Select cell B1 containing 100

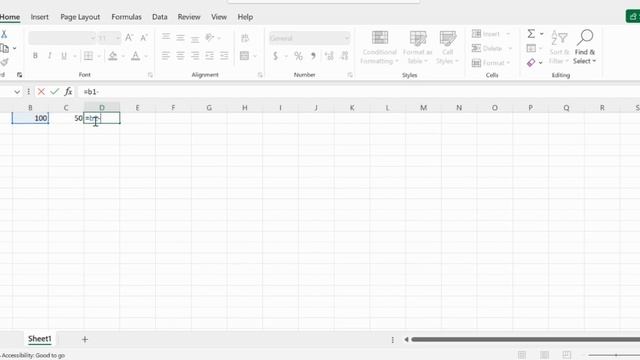pyautogui.click(x=30, y=118)
